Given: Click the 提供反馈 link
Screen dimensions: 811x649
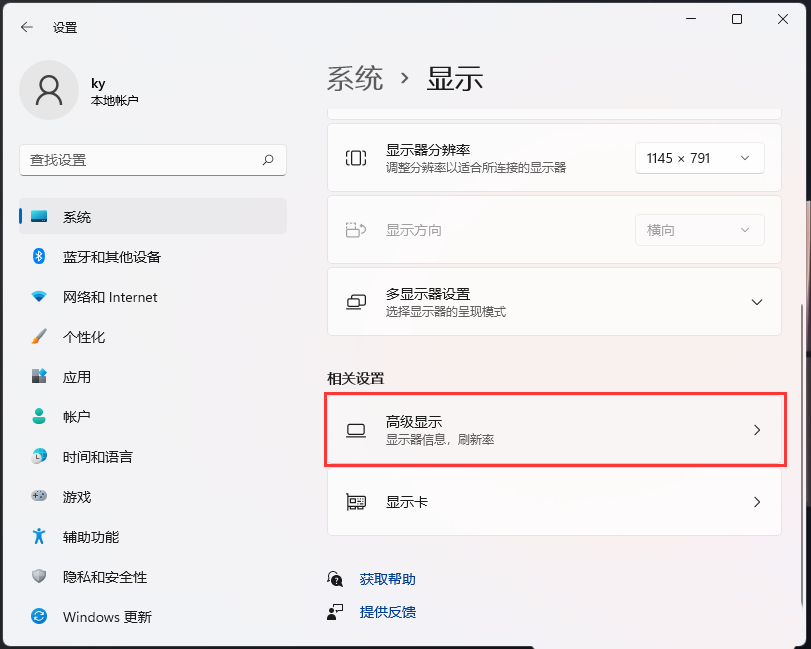Looking at the screenshot, I should [x=387, y=612].
